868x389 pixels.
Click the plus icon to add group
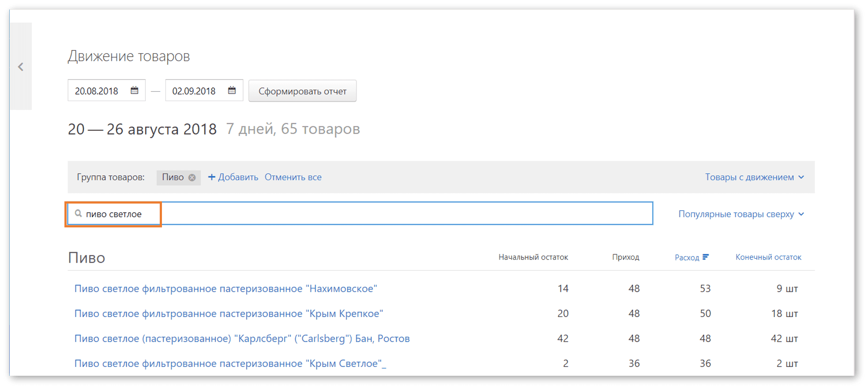point(211,177)
